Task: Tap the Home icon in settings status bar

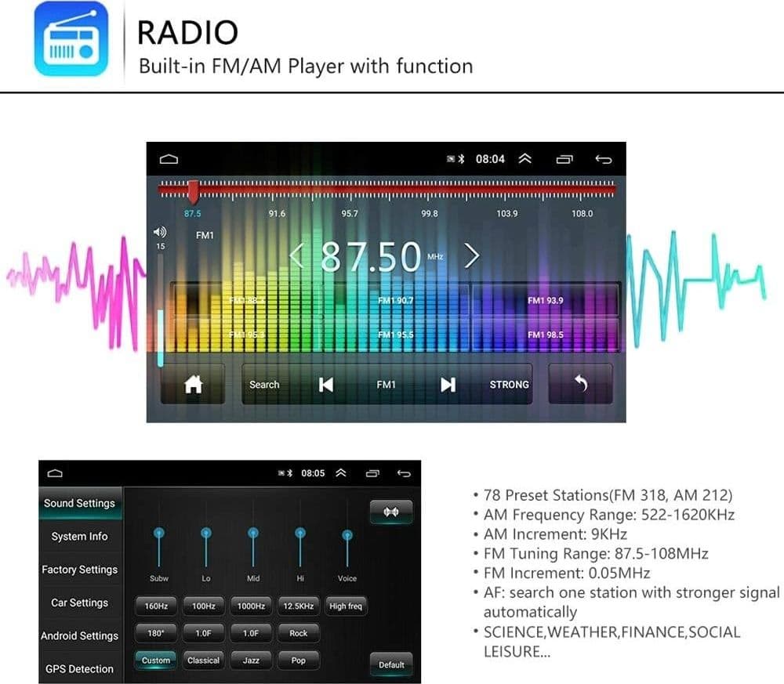Action: [55, 473]
